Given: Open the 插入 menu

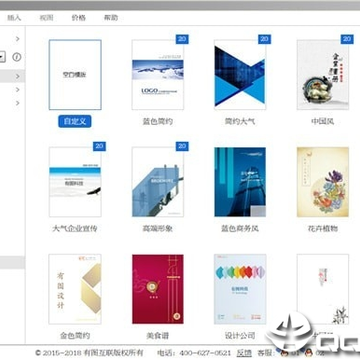Looking at the screenshot, I should coord(14,18).
